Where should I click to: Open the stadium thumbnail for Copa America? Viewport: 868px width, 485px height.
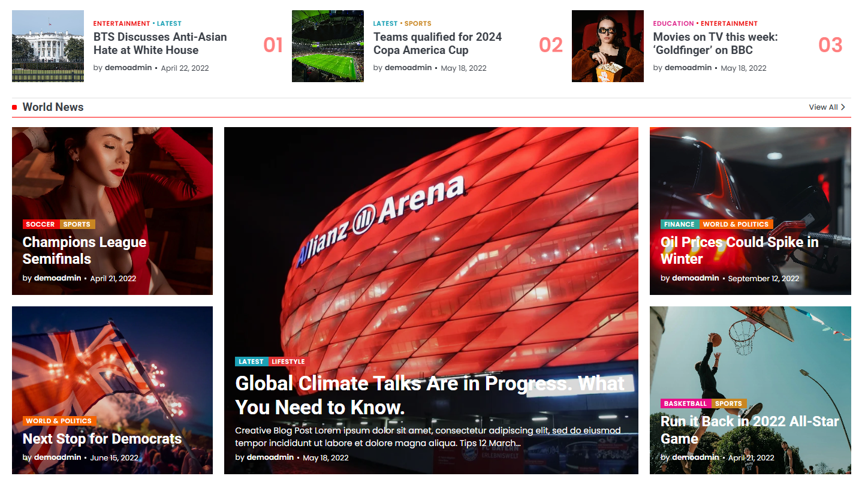pyautogui.click(x=327, y=46)
